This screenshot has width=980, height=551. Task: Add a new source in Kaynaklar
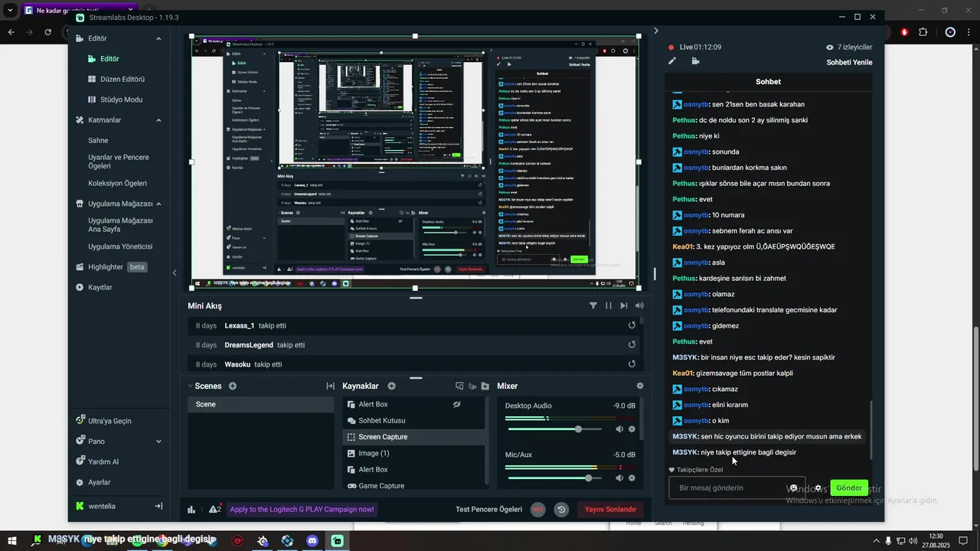391,386
